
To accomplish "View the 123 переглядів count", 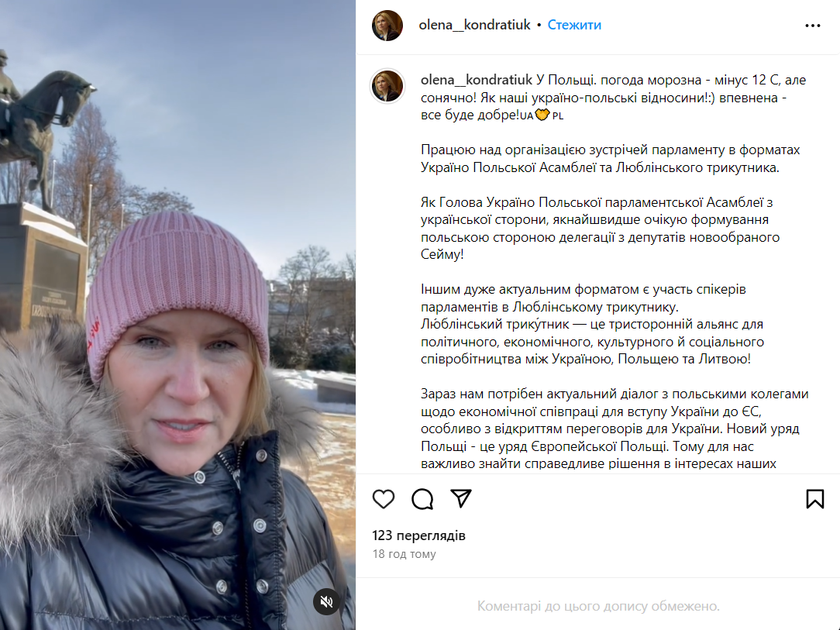I will (419, 535).
